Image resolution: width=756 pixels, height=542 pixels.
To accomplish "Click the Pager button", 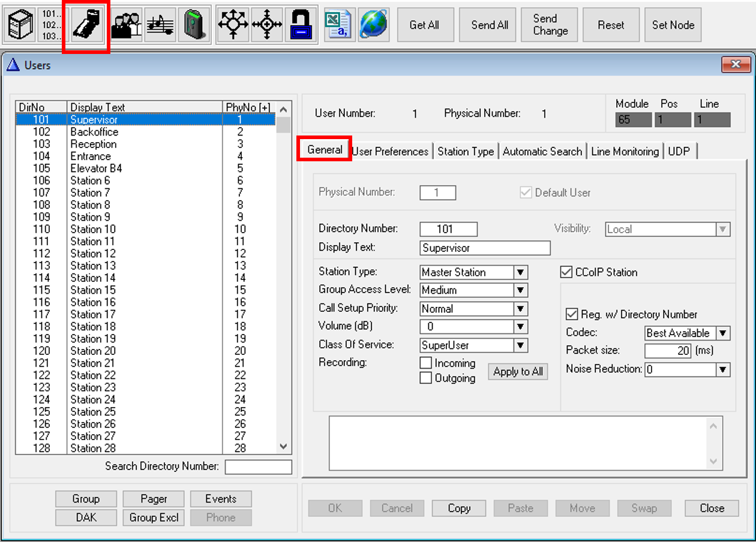I will [154, 499].
